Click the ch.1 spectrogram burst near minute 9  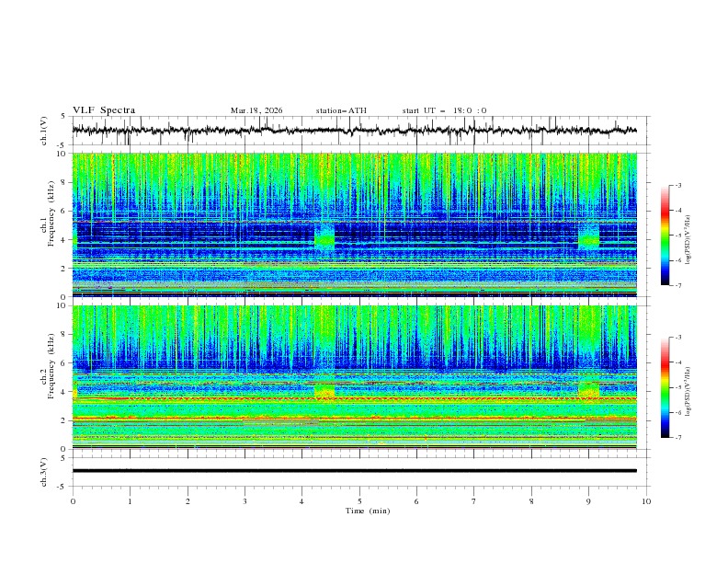pyautogui.click(x=588, y=237)
